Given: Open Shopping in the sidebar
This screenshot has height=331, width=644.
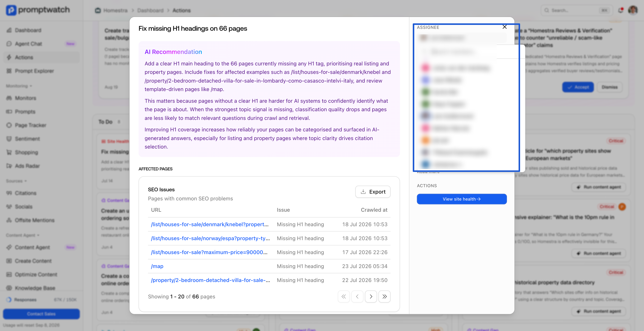Looking at the screenshot, I should (x=41, y=152).
